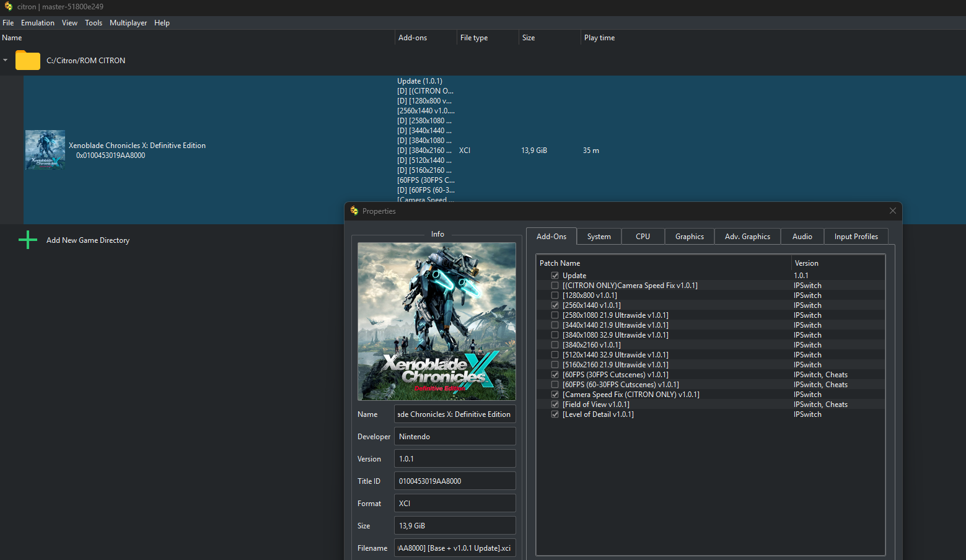The height and width of the screenshot is (560, 966).
Task: Disable the [Level of Detail v1.0.1] checkbox
Action: (x=555, y=414)
